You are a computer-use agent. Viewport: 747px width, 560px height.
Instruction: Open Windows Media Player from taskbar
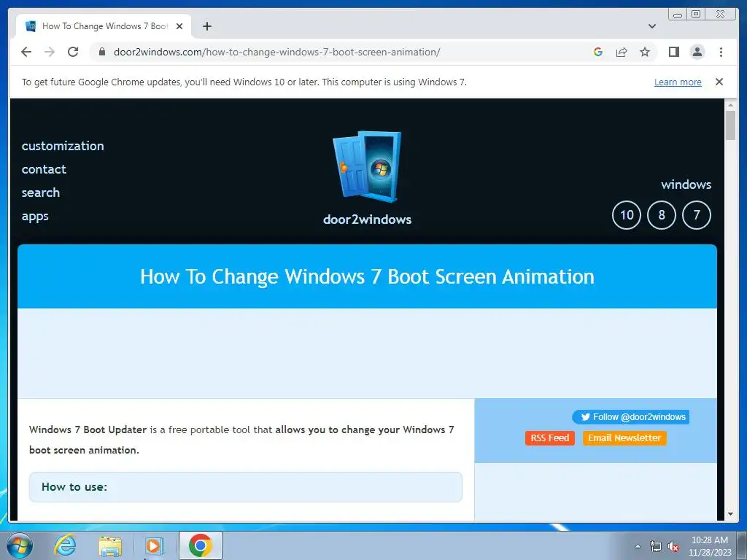pyautogui.click(x=154, y=545)
